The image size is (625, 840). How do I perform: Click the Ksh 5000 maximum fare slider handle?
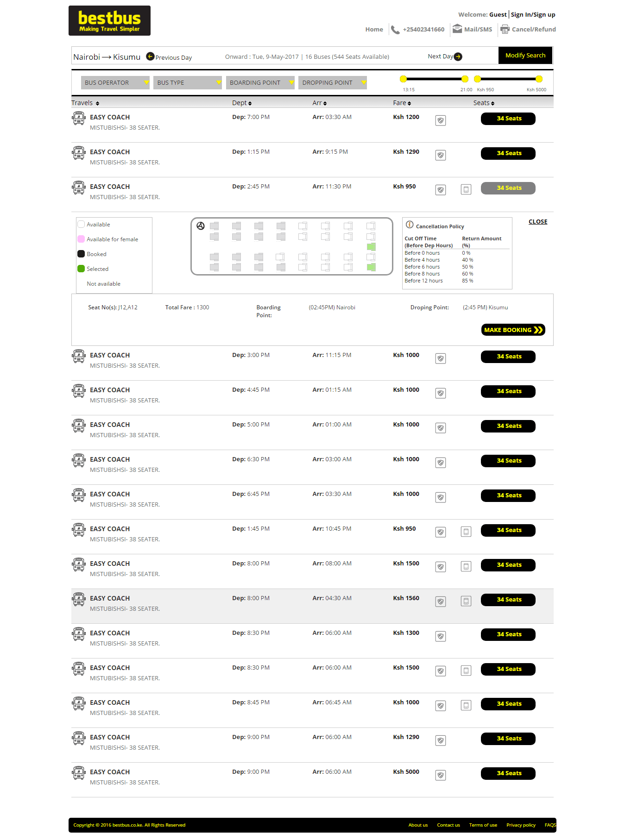[539, 79]
